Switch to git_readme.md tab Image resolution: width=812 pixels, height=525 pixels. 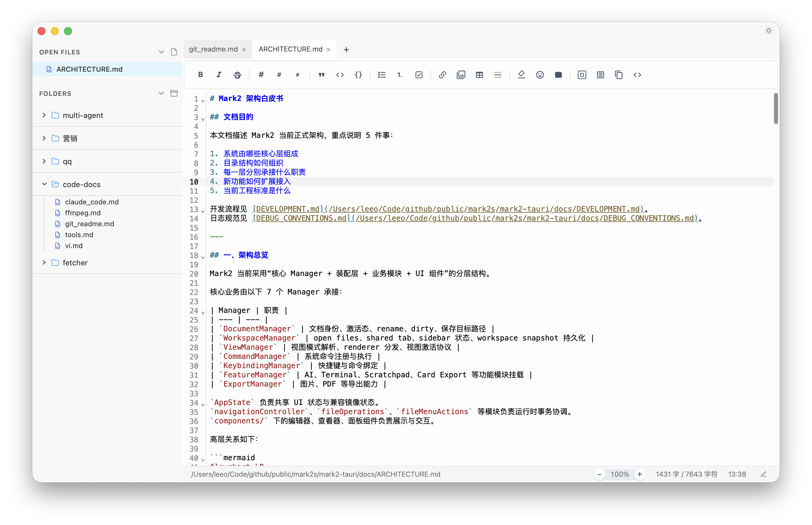tap(213, 49)
